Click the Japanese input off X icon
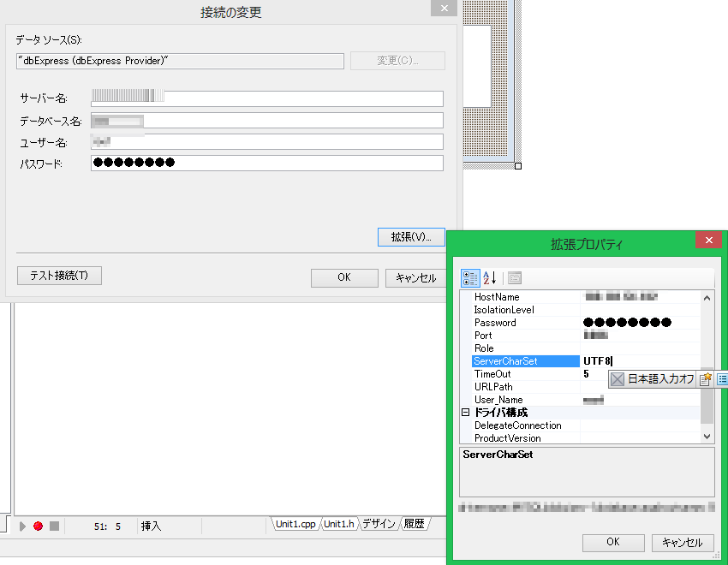The height and width of the screenshot is (565, 728). coord(618,379)
